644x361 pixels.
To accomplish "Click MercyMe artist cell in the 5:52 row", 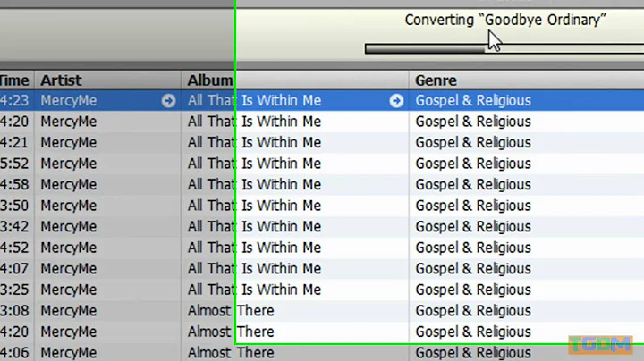I will (x=69, y=164).
